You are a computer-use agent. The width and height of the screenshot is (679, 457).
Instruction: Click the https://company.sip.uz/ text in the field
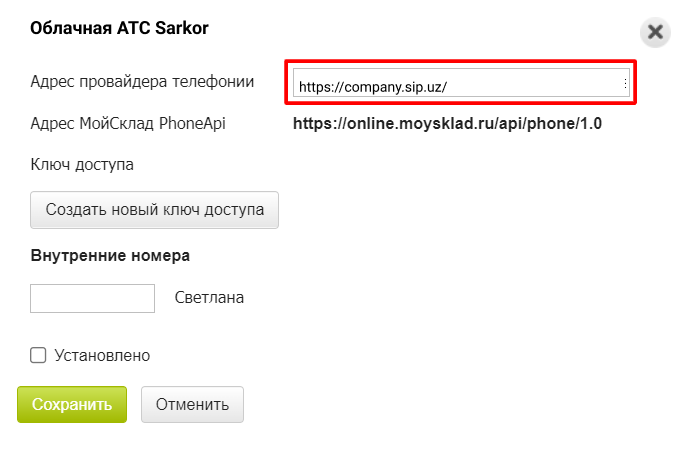[372, 87]
